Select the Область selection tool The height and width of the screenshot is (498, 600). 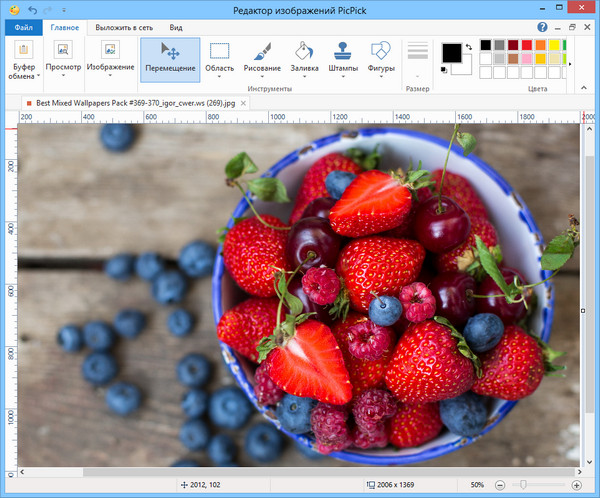tap(219, 59)
